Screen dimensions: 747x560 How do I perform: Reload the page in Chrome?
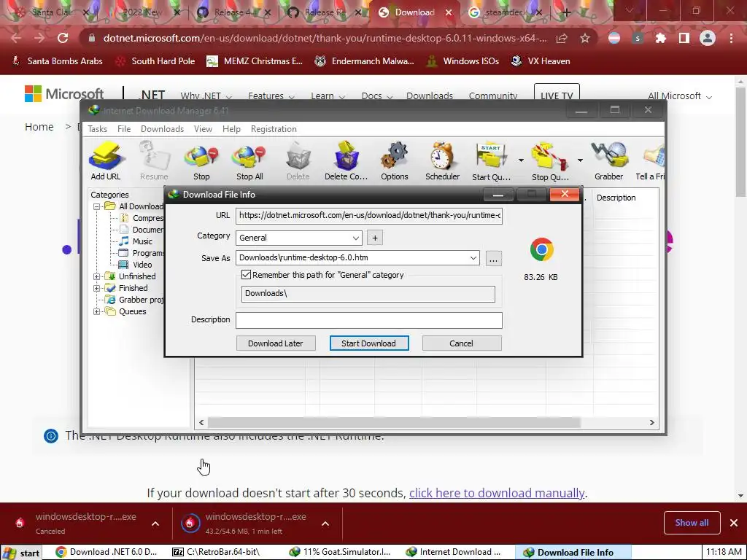63,38
